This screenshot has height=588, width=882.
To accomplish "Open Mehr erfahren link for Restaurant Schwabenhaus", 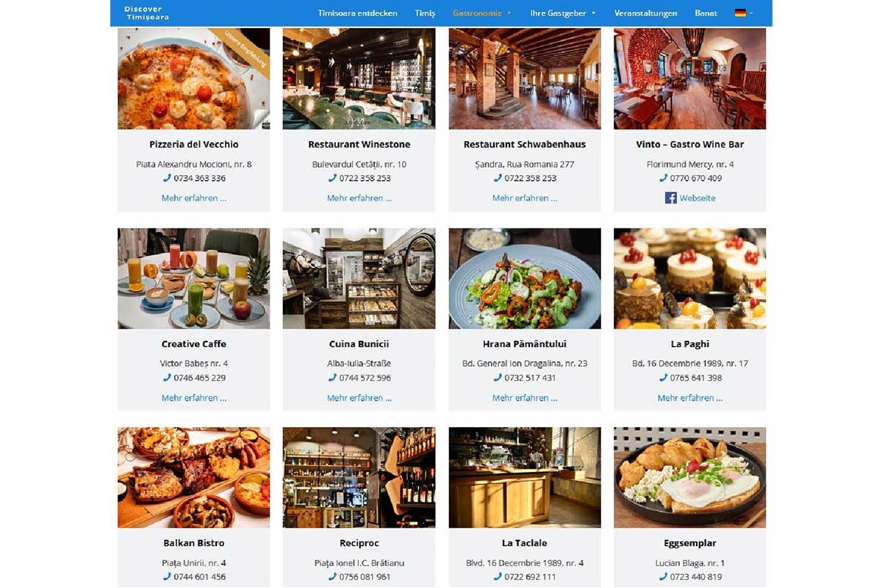I will point(525,198).
